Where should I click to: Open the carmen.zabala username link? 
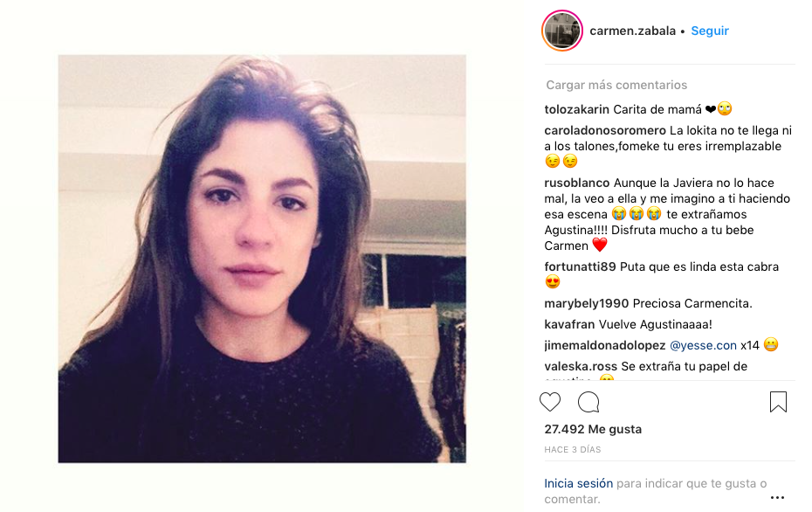[x=632, y=31]
